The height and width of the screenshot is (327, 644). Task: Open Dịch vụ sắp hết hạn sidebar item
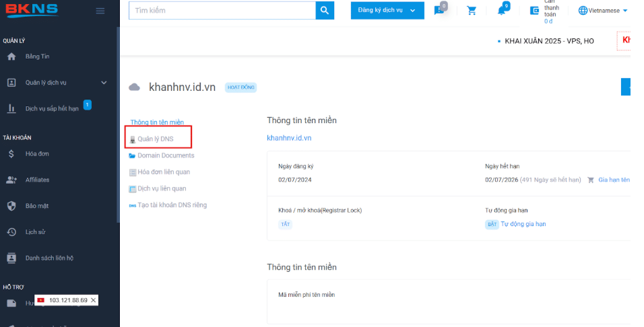(52, 109)
